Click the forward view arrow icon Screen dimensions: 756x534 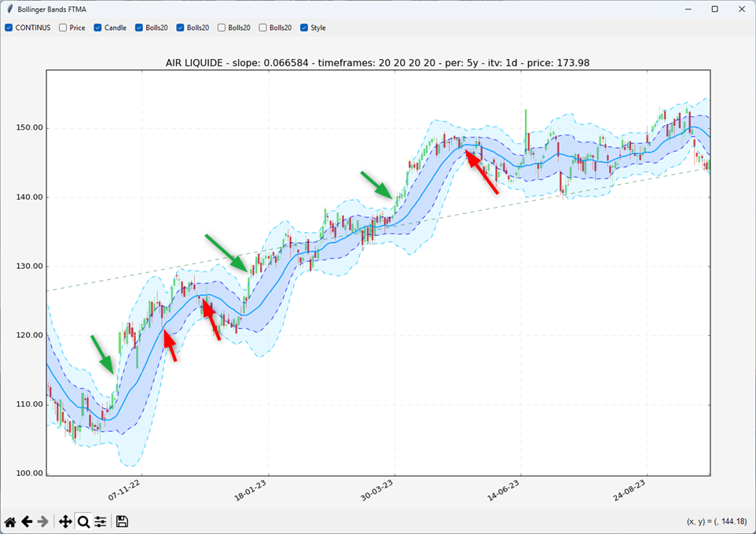tap(43, 521)
